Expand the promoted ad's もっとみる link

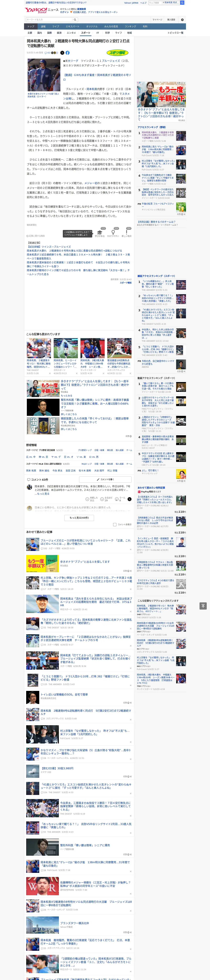(66, 396)
